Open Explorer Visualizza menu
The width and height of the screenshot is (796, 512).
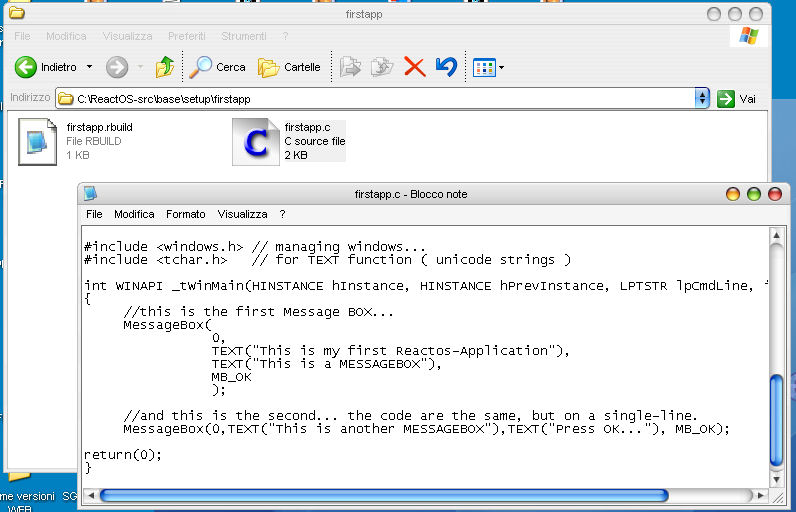pyautogui.click(x=127, y=36)
